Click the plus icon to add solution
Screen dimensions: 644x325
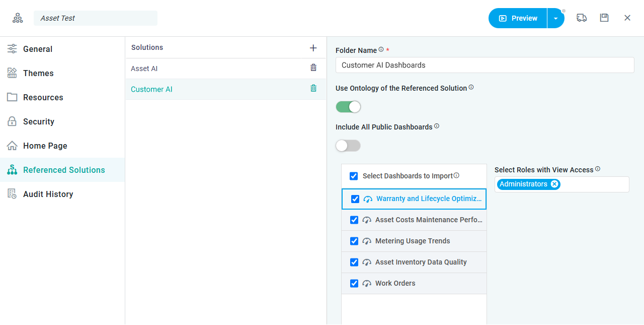coord(313,48)
